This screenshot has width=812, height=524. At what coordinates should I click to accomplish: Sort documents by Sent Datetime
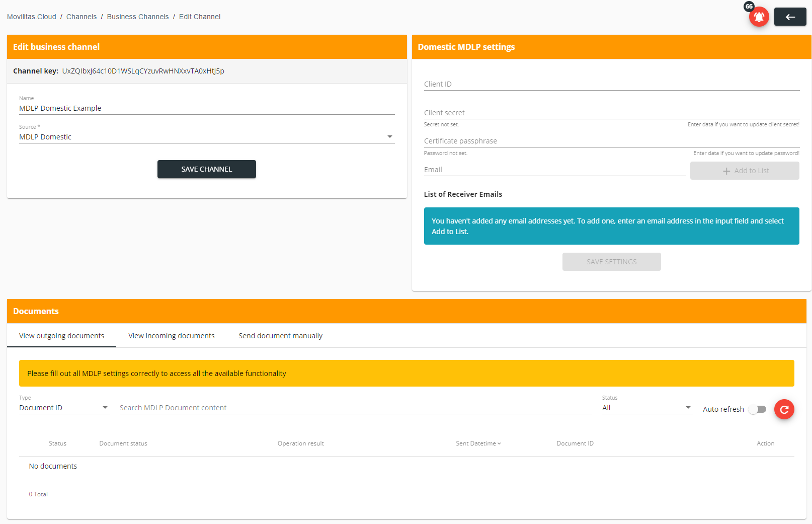pos(477,443)
